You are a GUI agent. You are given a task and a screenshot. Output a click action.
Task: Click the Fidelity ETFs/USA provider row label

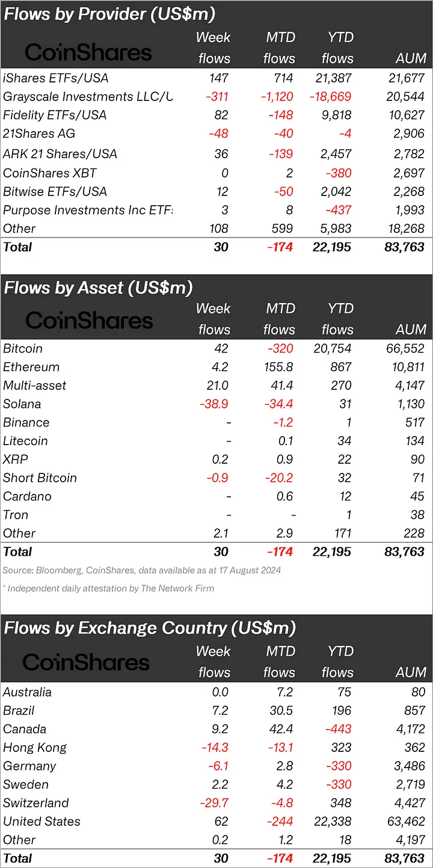click(x=55, y=115)
